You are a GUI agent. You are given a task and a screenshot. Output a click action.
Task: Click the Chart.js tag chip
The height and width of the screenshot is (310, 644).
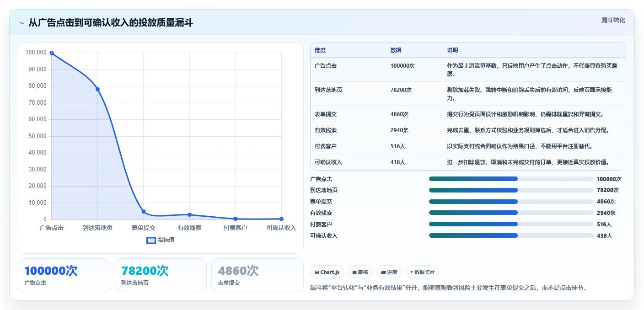(x=327, y=272)
